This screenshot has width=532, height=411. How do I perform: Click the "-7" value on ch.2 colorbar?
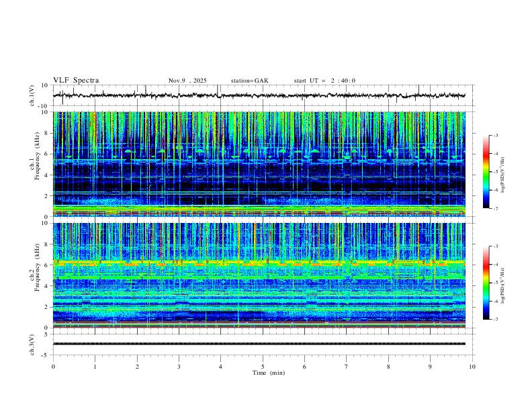click(x=496, y=319)
